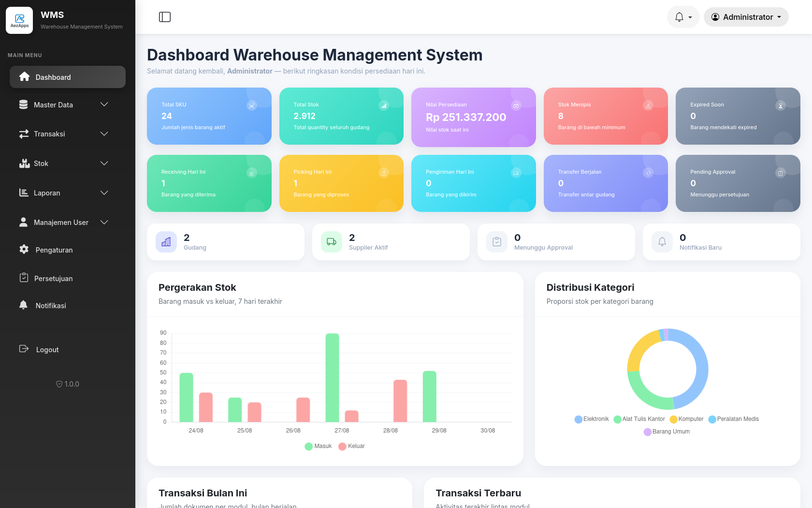Click the Notifikasi bell icon in sidebar

[x=23, y=305]
